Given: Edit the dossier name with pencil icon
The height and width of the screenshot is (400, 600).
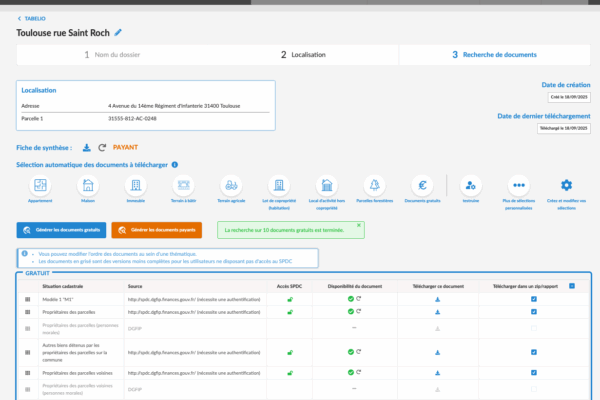Looking at the screenshot, I should point(119,33).
